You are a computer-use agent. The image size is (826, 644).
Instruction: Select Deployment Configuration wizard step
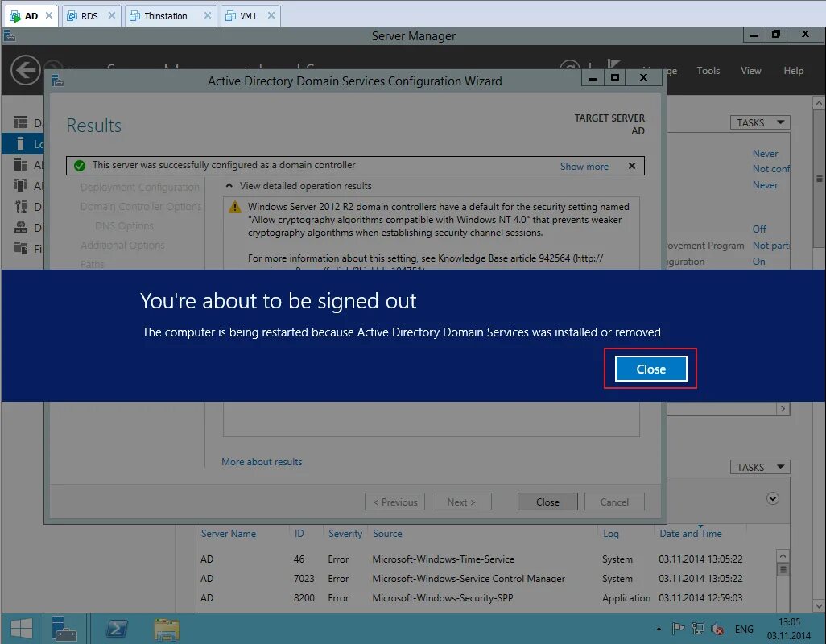point(139,188)
